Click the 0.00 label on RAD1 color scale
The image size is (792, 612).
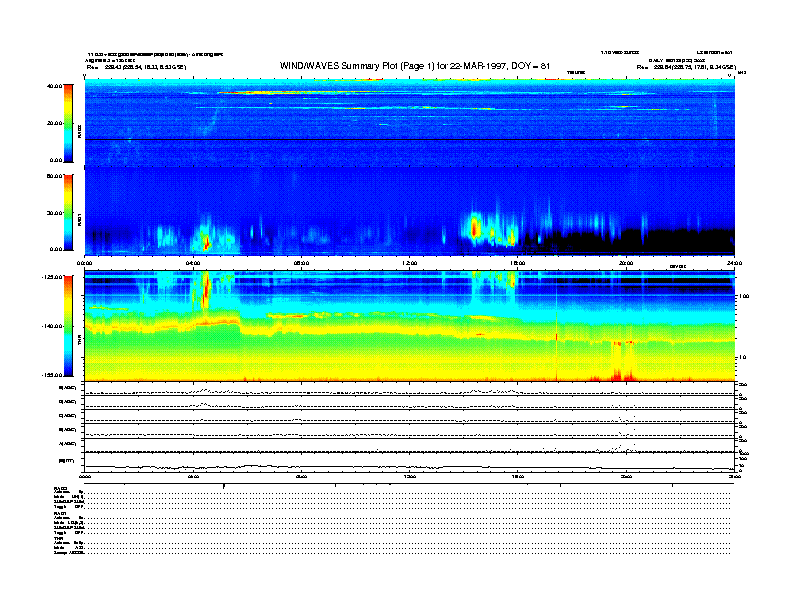click(55, 249)
